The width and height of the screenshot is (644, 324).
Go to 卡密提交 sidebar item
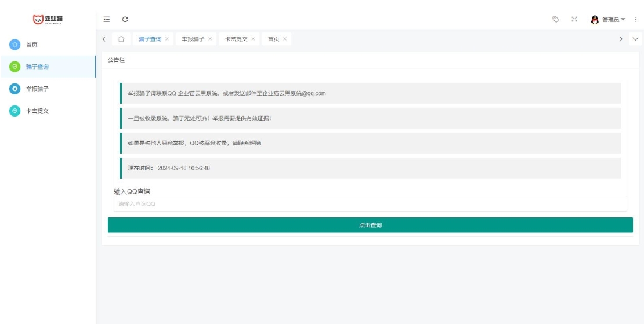pyautogui.click(x=37, y=111)
